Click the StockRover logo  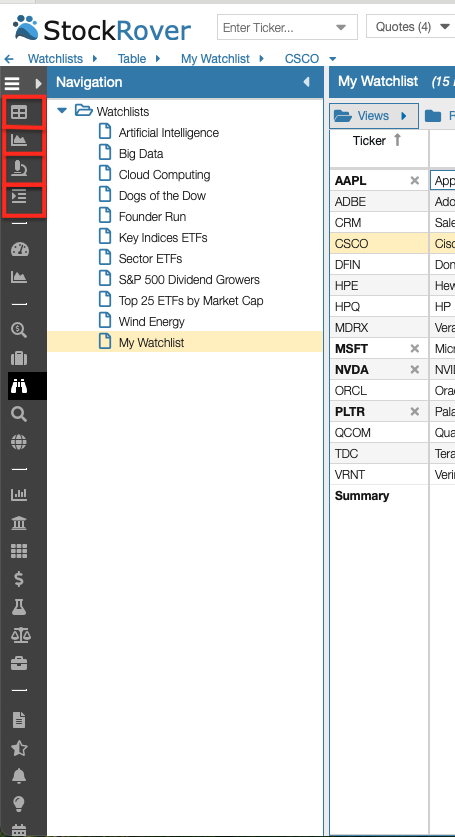pos(101,29)
